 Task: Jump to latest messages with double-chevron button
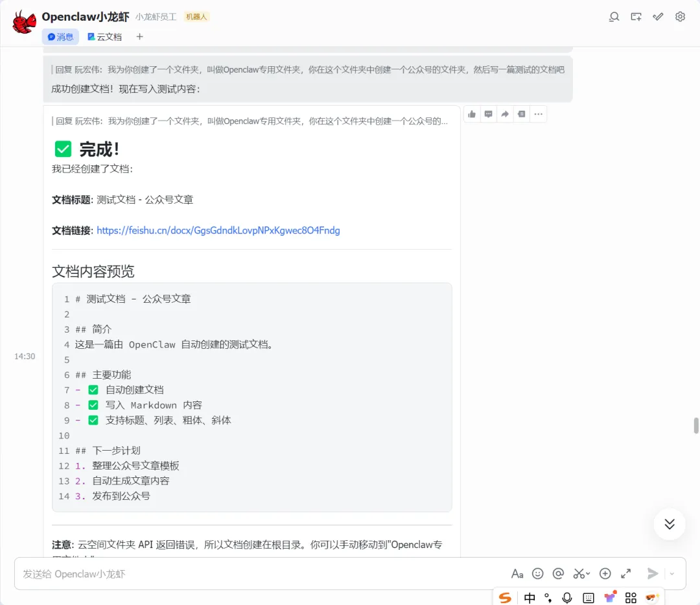(x=670, y=524)
